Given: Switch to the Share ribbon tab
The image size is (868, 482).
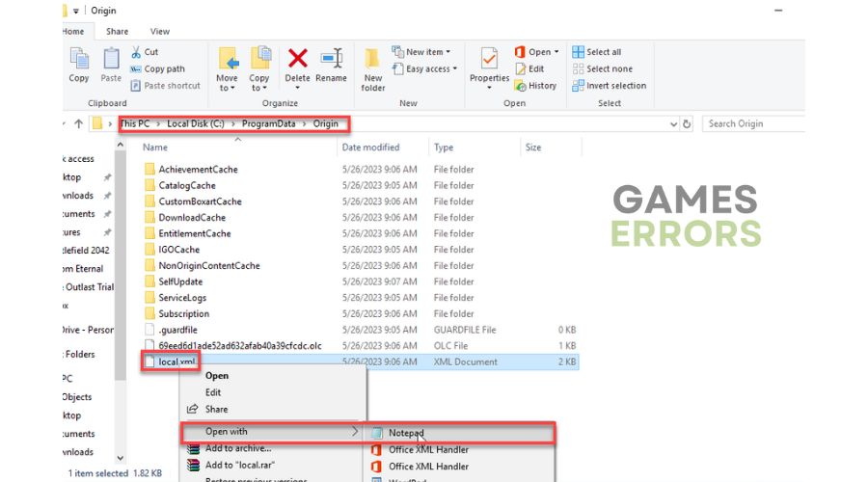Looking at the screenshot, I should [117, 32].
